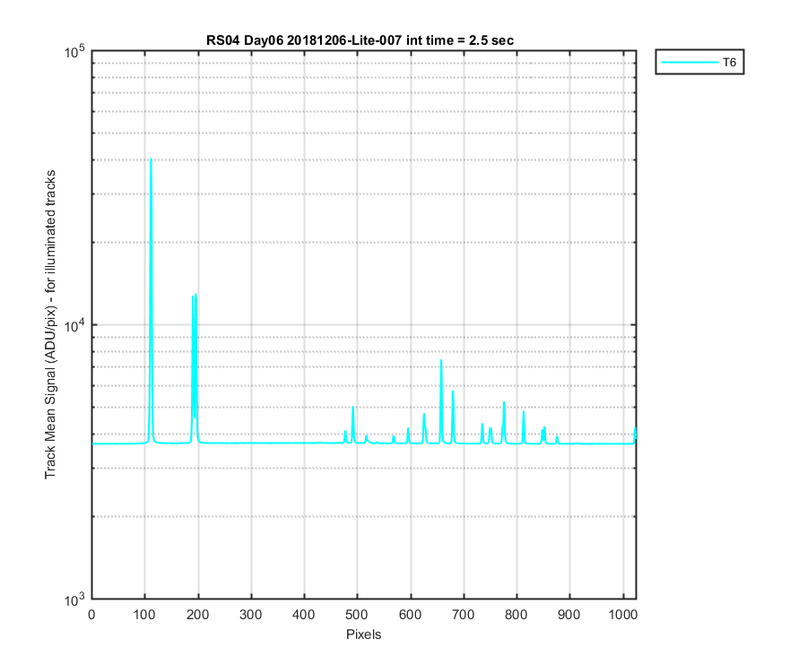The image size is (807, 672).
Task: Click the Track Mean Signal y-axis label
Action: click(x=50, y=324)
